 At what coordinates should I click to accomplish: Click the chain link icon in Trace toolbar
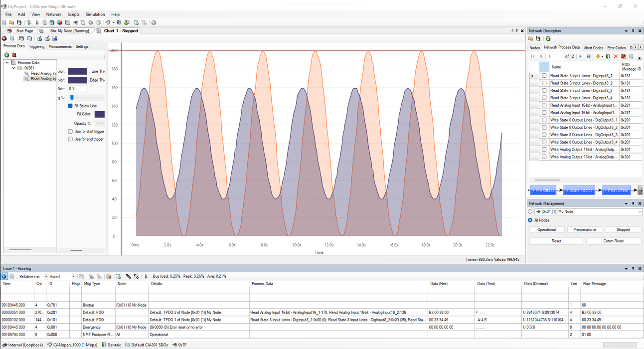tap(128, 276)
